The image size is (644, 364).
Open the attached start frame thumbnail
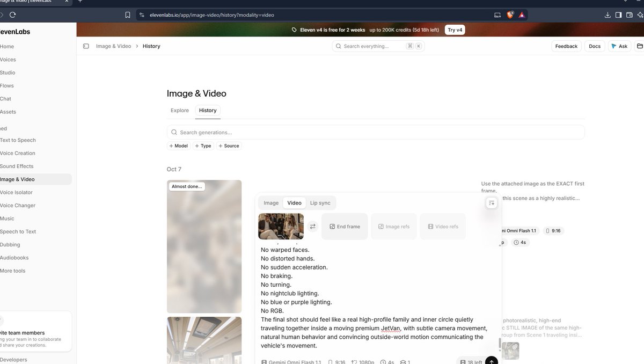[281, 227]
